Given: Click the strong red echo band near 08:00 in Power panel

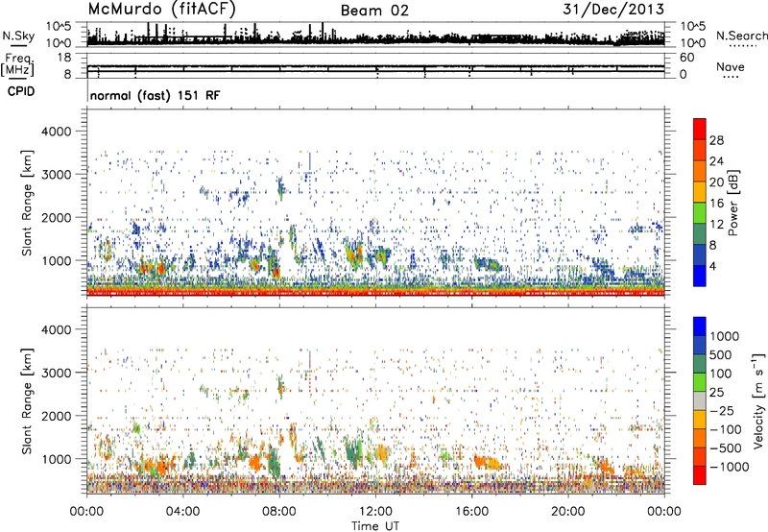Looking at the screenshot, I should [x=276, y=271].
